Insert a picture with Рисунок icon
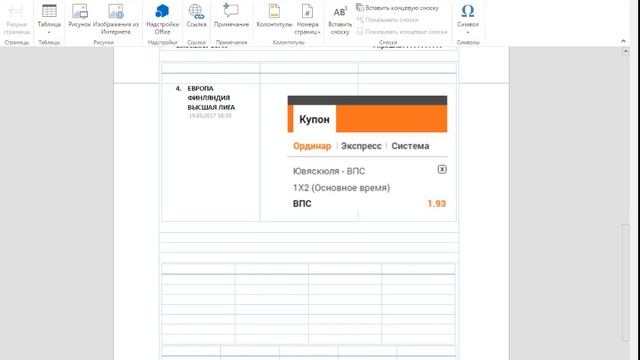The height and width of the screenshot is (360, 640). pyautogui.click(x=80, y=11)
